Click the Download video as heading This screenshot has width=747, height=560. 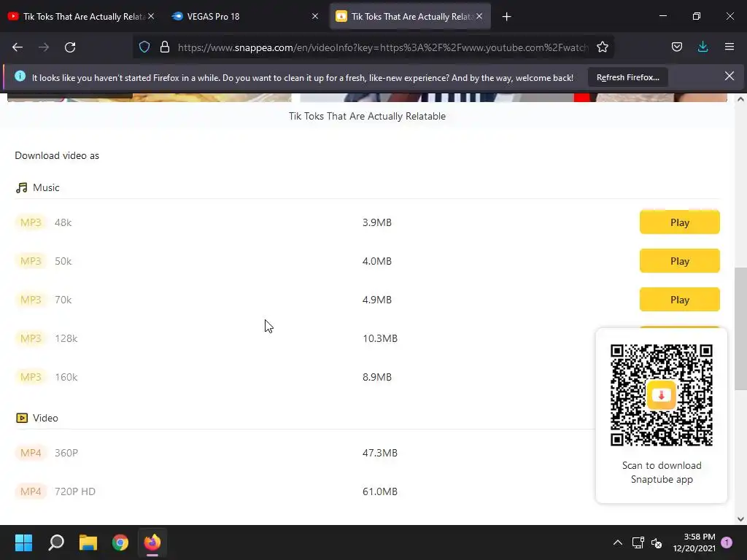[x=57, y=156]
